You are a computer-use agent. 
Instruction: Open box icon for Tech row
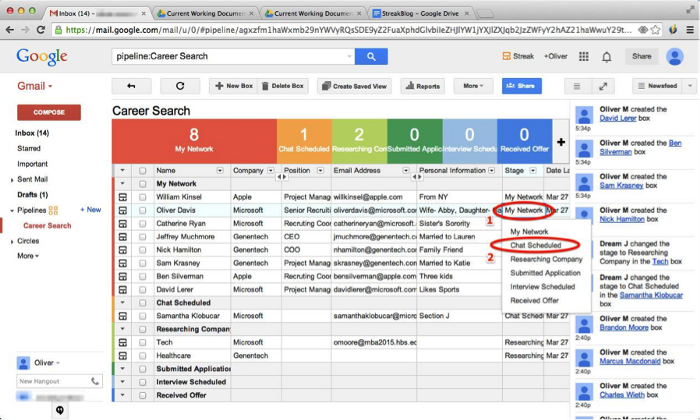click(122, 342)
